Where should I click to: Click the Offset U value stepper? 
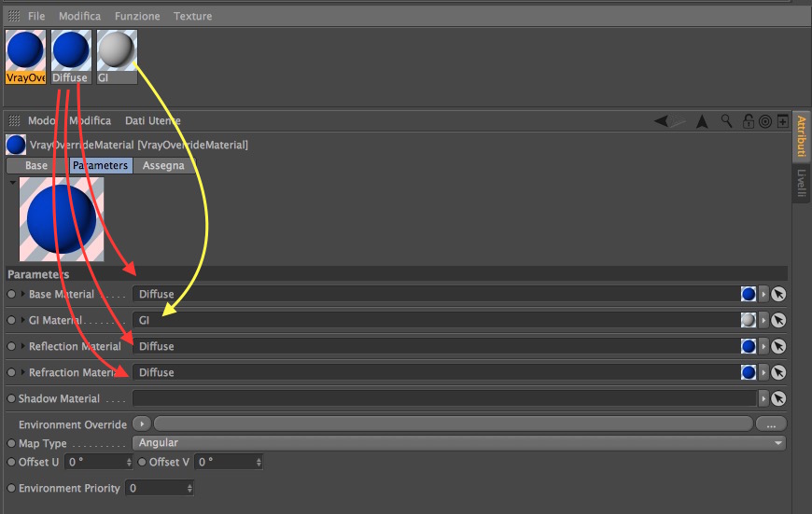(x=129, y=462)
